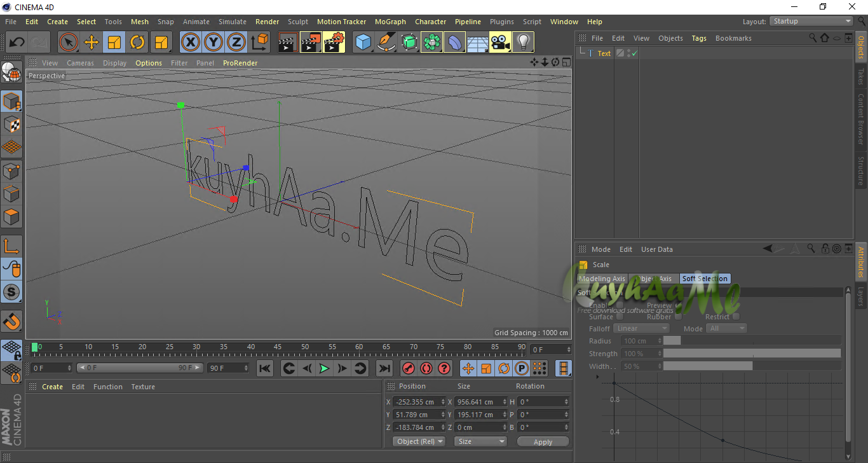Open Material Manager Create menu
The image size is (868, 463).
pos(52,387)
